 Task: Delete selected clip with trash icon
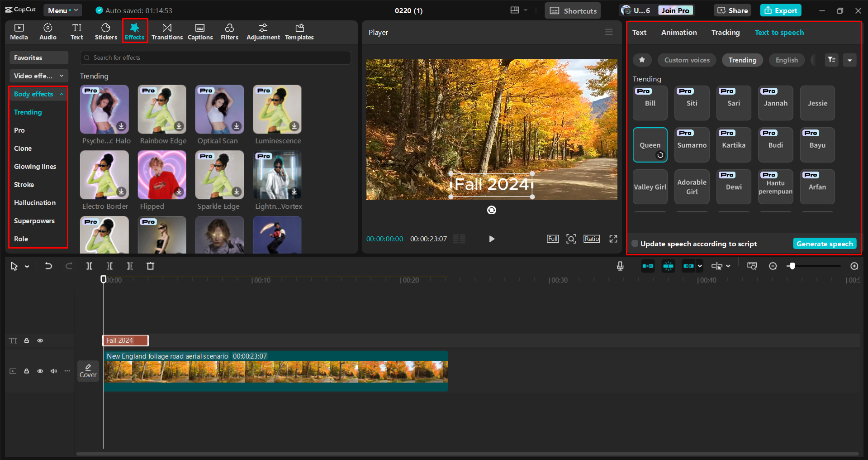[x=151, y=266]
